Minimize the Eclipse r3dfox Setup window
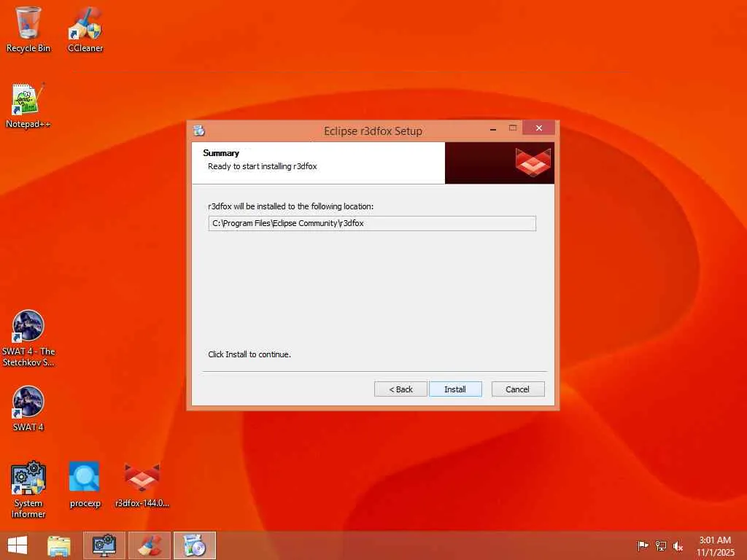The height and width of the screenshot is (560, 747). point(493,128)
